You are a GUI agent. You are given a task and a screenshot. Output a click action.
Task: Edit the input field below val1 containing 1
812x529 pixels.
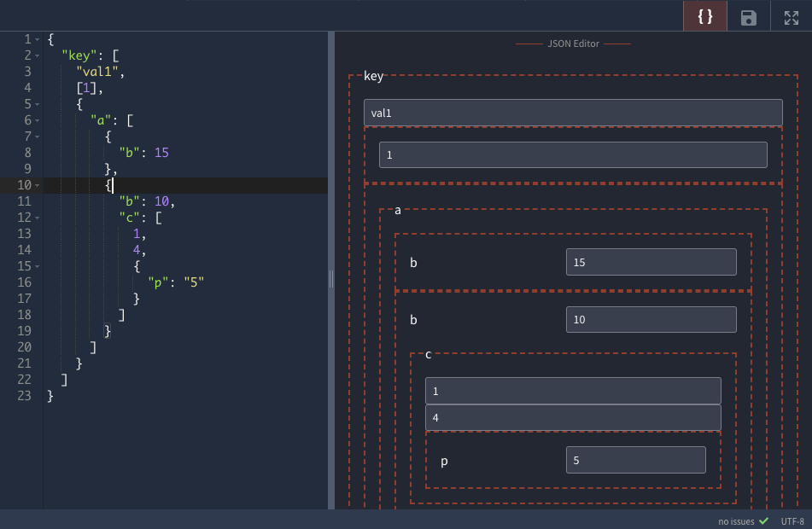573,154
